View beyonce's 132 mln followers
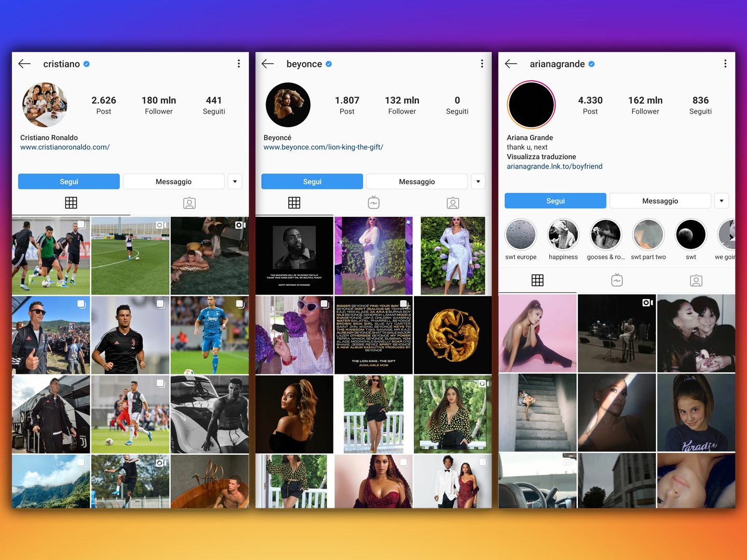This screenshot has width=747, height=560. [402, 105]
